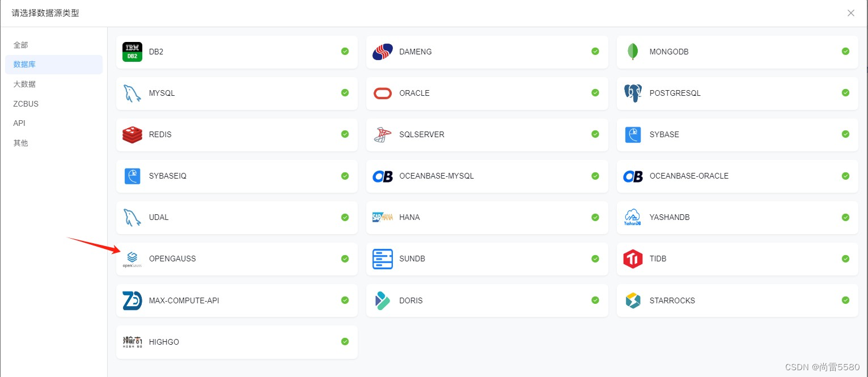Image resolution: width=868 pixels, height=377 pixels.
Task: Click the SYBASEIQ label text
Action: pyautogui.click(x=168, y=176)
